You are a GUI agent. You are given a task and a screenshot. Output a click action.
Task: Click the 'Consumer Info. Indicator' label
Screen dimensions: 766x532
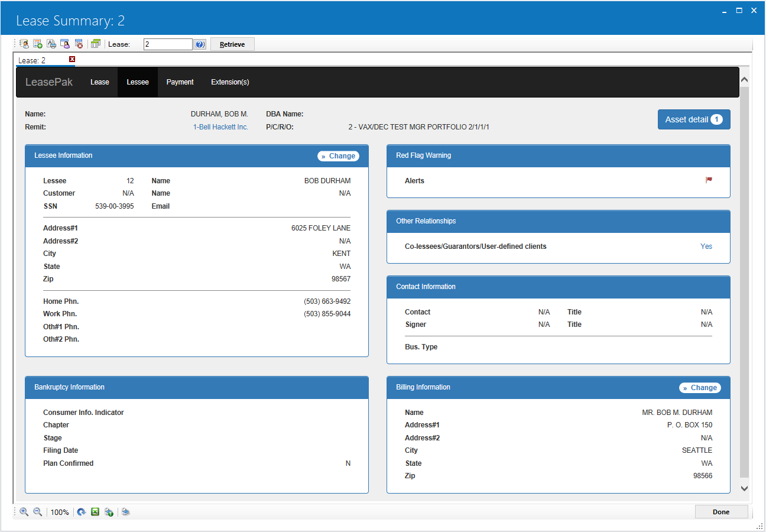click(x=83, y=413)
